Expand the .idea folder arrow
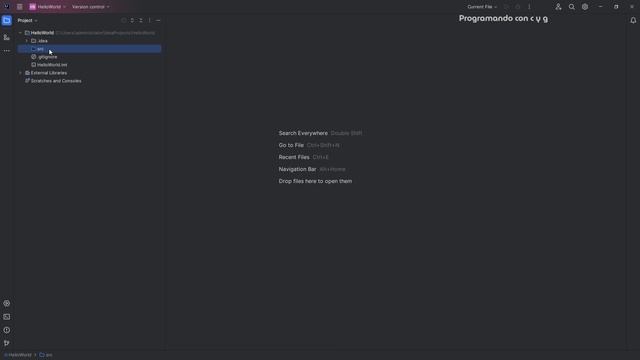Image resolution: width=640 pixels, height=360 pixels. click(x=27, y=41)
